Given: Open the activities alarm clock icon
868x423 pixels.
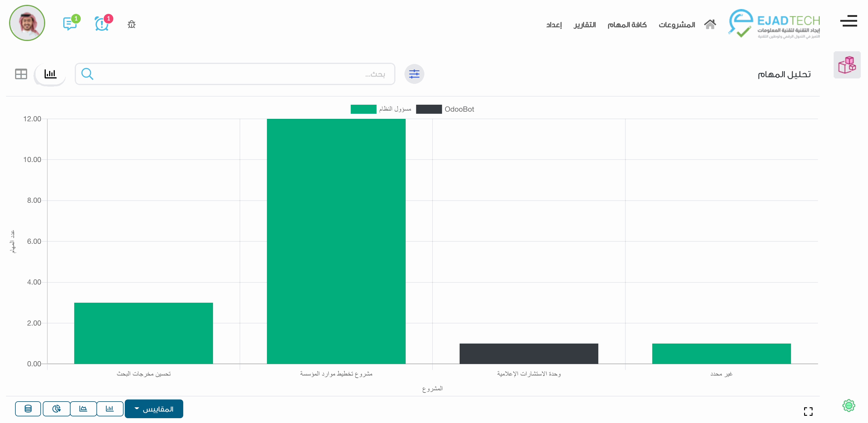Looking at the screenshot, I should point(102,24).
